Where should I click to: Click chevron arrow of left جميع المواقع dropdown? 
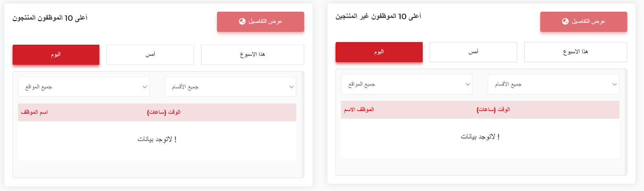pyautogui.click(x=144, y=87)
